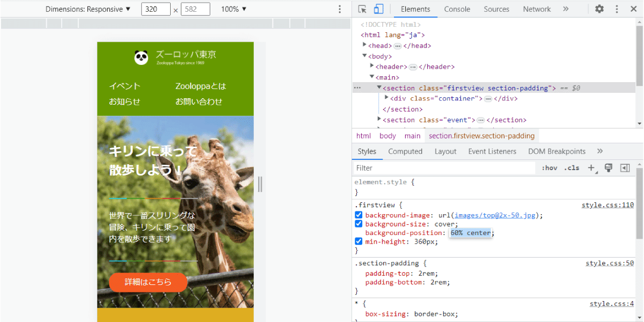Open the DevTools customize menu (three dots)
The image size is (644, 322).
[617, 9]
